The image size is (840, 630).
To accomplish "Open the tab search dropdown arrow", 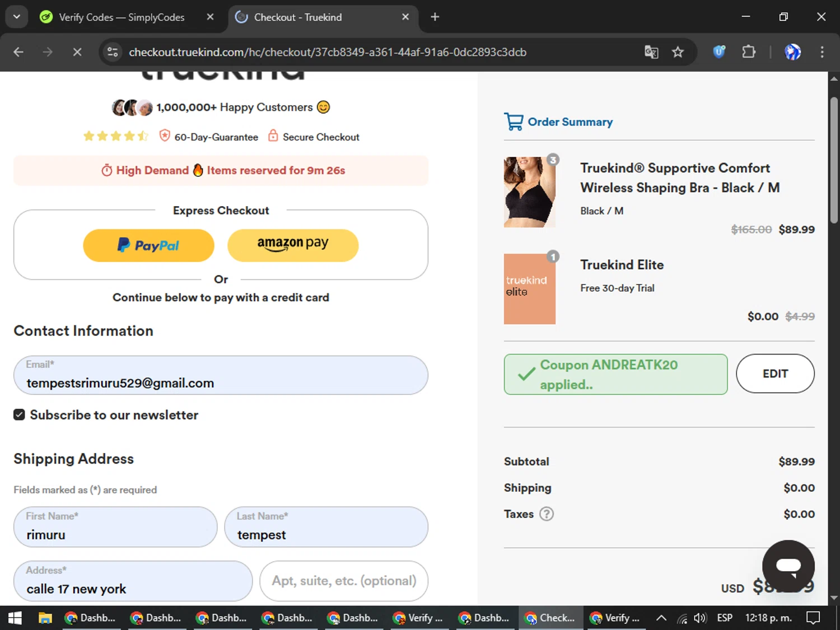I will (x=17, y=17).
